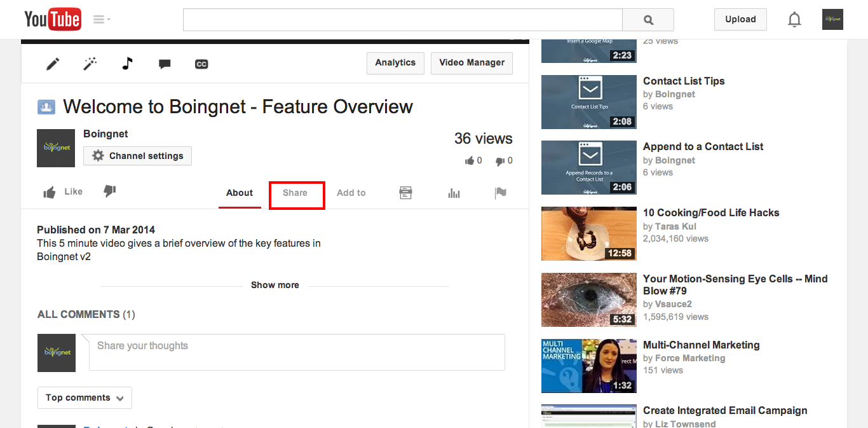
Task: Open the commenter avatar beside comment box
Action: [x=57, y=353]
